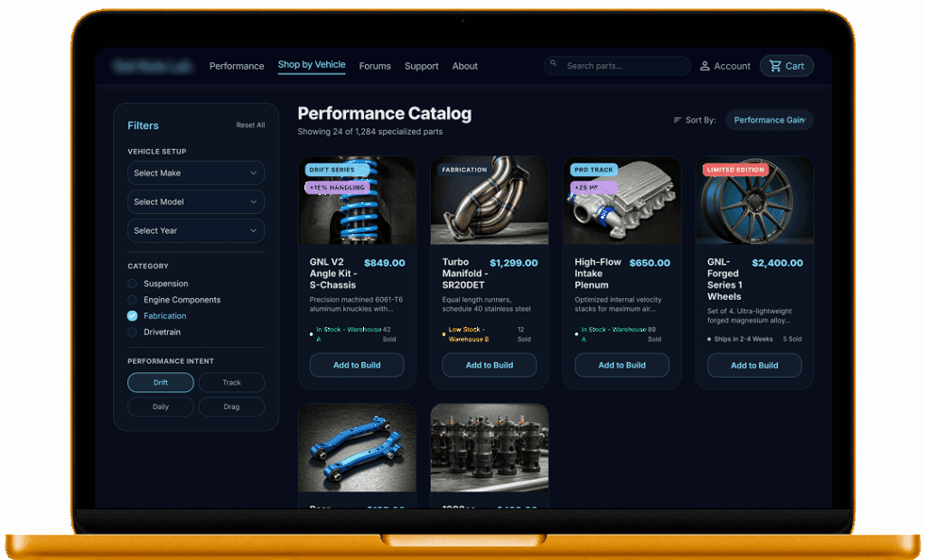
Task: Select the Engine Components category
Action: pyautogui.click(x=132, y=300)
